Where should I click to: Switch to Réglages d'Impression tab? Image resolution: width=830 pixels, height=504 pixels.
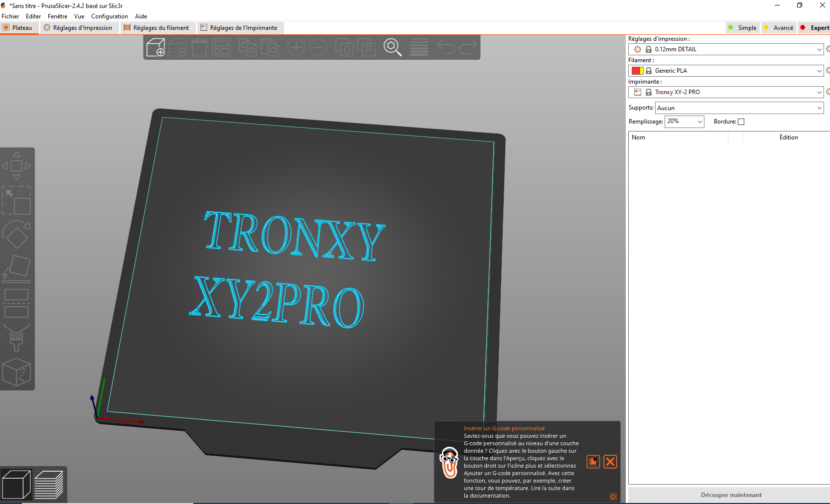click(x=78, y=28)
